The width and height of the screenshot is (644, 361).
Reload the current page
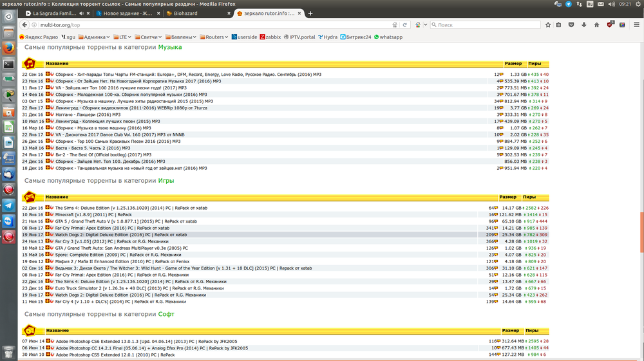click(x=404, y=25)
